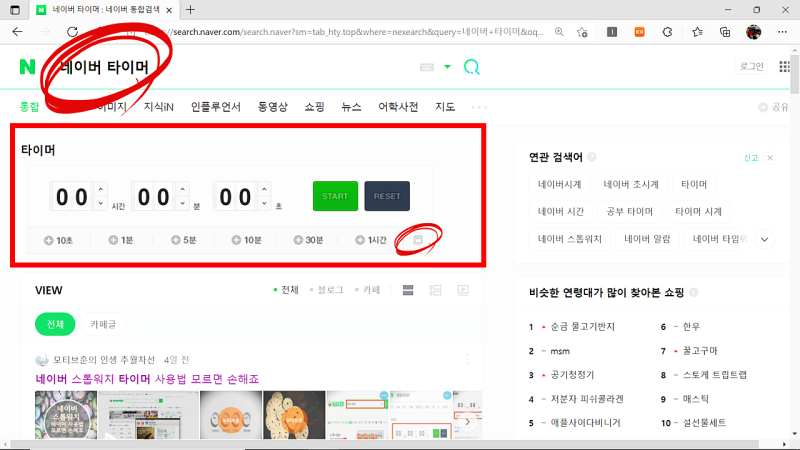This screenshot has width=800, height=450.
Task: Close the Naver timer tab
Action: (169, 10)
